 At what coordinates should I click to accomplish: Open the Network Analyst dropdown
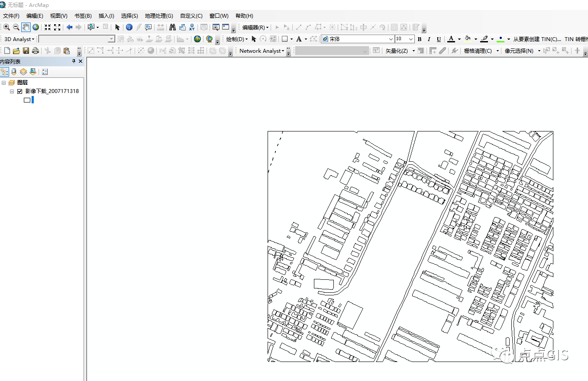(262, 51)
